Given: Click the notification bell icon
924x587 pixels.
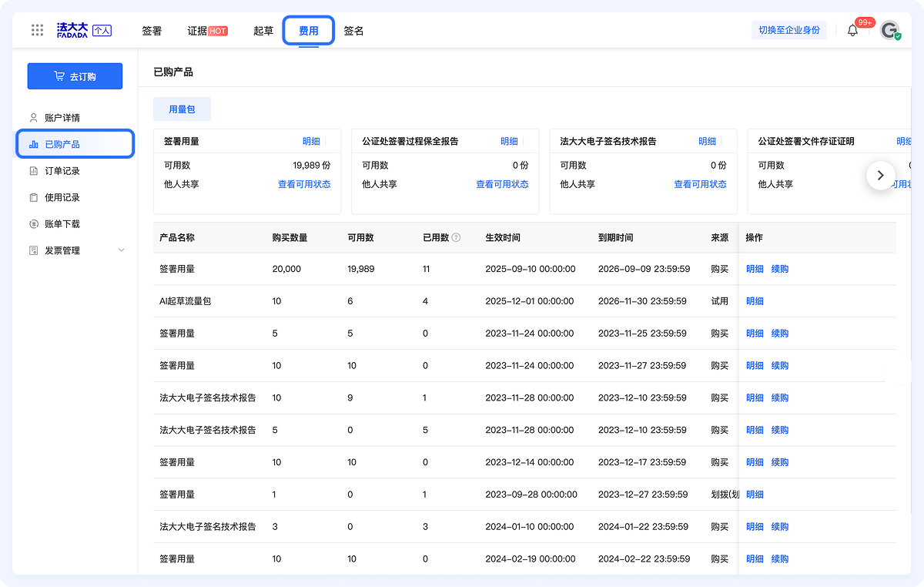Looking at the screenshot, I should 852,31.
